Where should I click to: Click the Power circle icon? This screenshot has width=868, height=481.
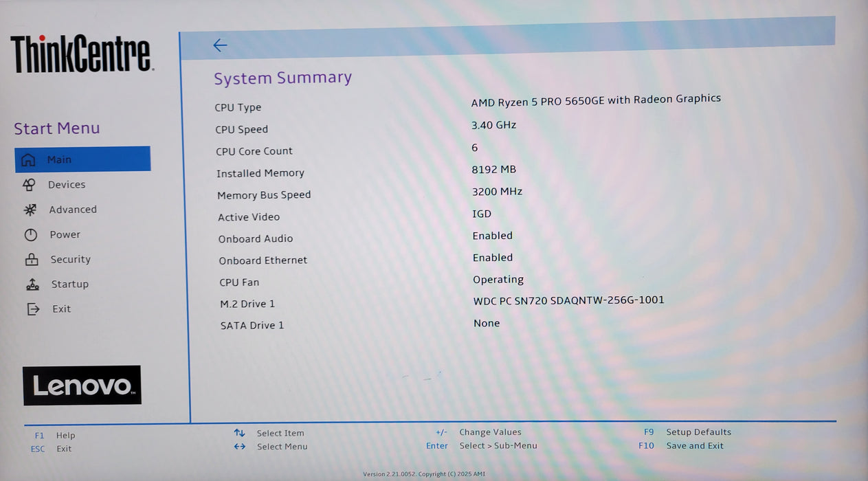(x=31, y=235)
